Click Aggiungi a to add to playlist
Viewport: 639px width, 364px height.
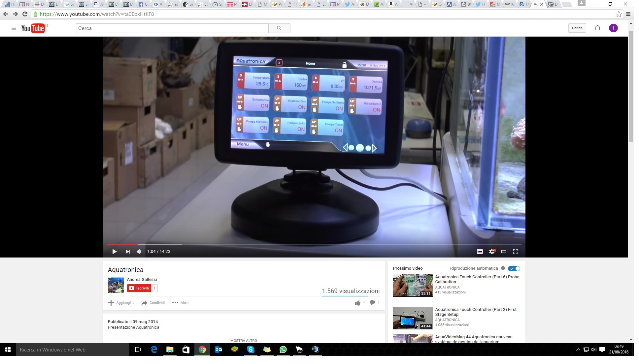pyautogui.click(x=121, y=303)
